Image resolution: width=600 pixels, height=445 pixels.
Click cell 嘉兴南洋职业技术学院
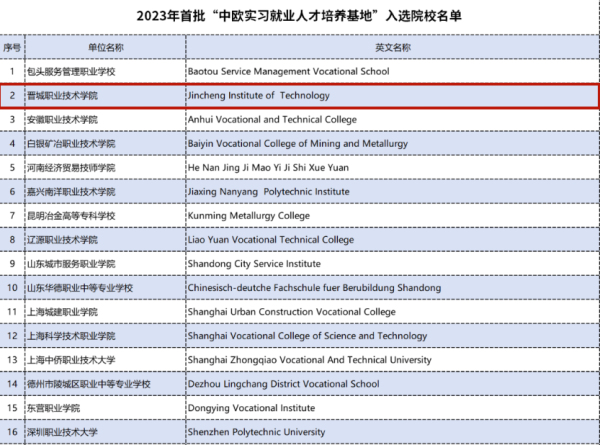point(106,192)
